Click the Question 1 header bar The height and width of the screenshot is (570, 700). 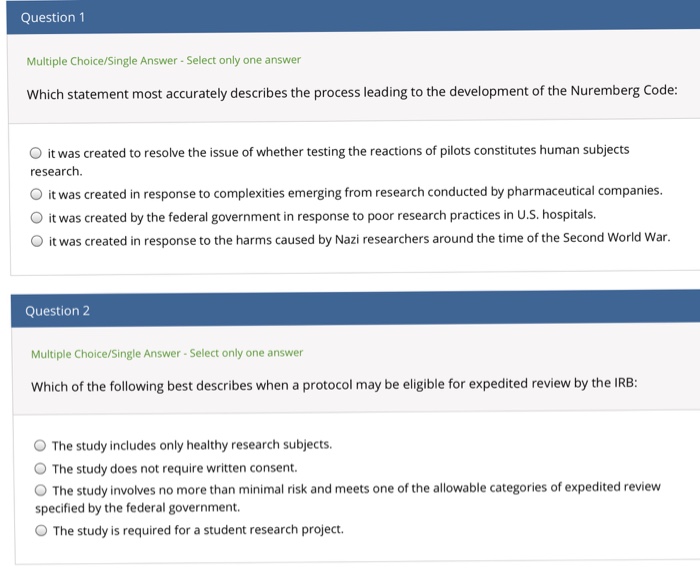click(353, 17)
